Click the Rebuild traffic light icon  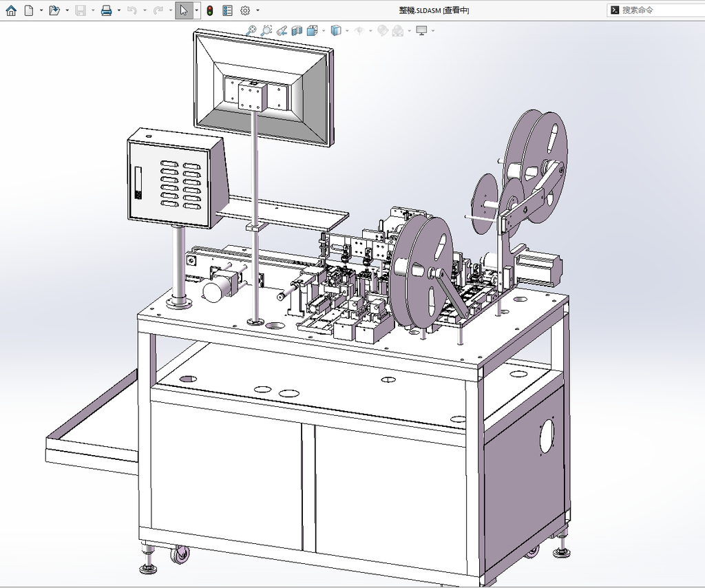[x=210, y=10]
